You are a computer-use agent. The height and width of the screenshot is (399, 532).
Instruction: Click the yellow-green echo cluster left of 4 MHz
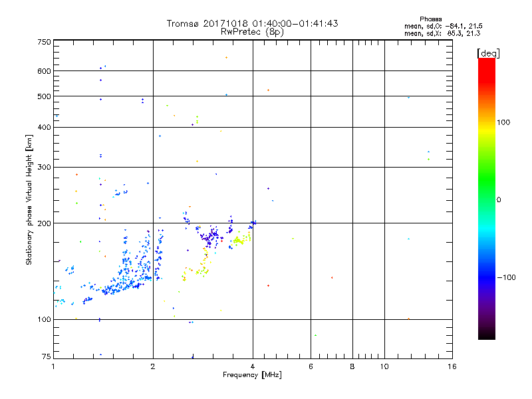coord(241,239)
